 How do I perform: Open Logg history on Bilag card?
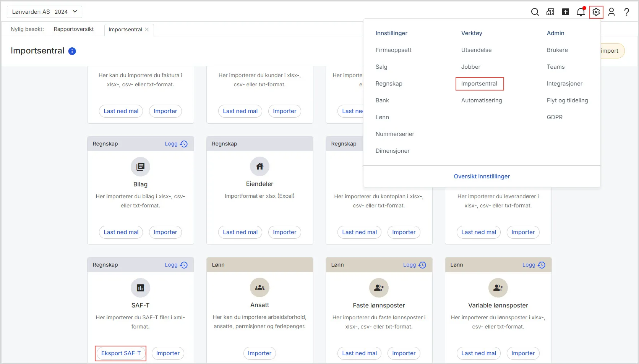tap(176, 144)
